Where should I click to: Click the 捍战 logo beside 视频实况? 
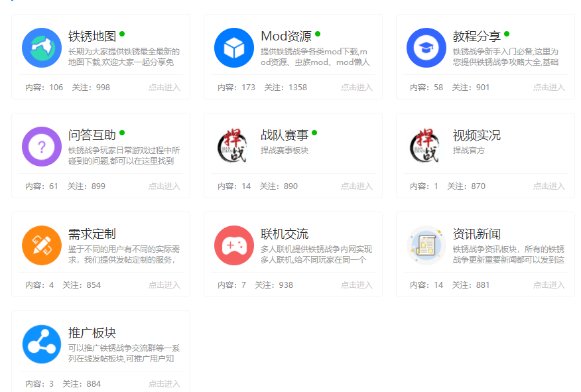(426, 147)
